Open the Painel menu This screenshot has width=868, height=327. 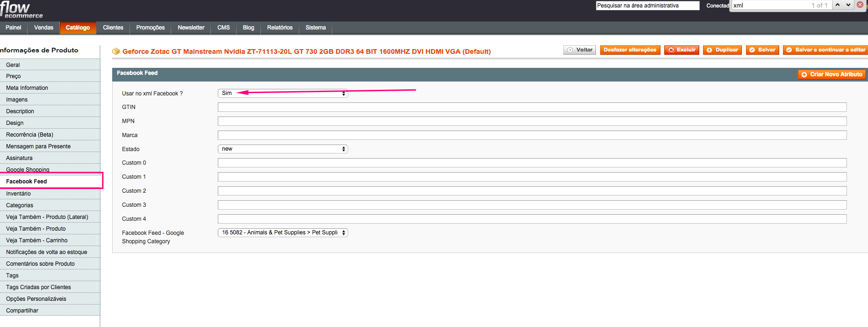coord(14,28)
